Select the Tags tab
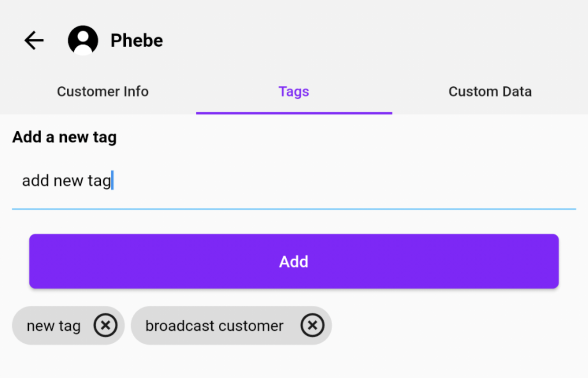The width and height of the screenshot is (588, 378). (x=294, y=91)
